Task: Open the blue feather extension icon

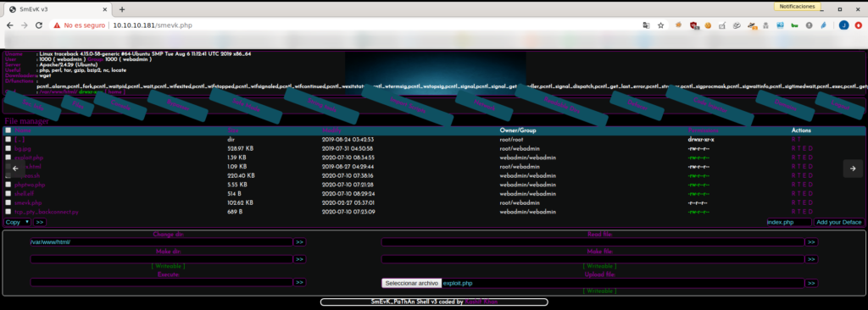Action: click(823, 25)
